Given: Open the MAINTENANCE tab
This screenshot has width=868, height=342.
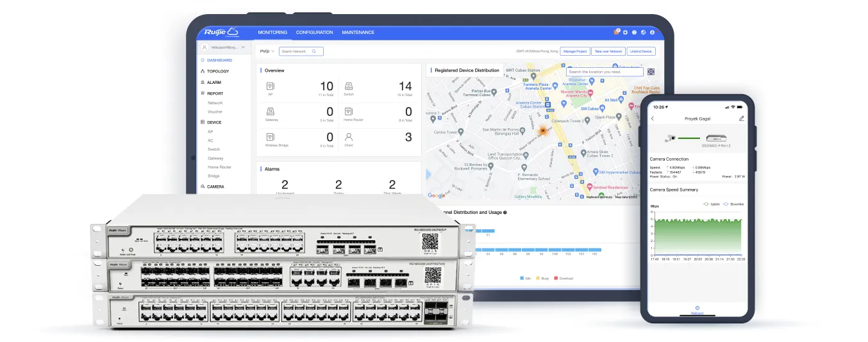Looking at the screenshot, I should (x=358, y=32).
